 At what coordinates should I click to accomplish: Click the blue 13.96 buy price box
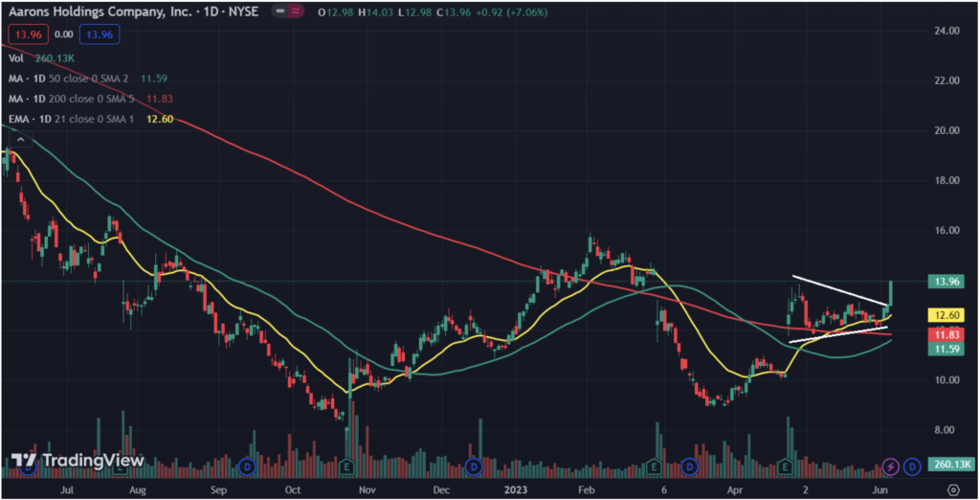[100, 34]
